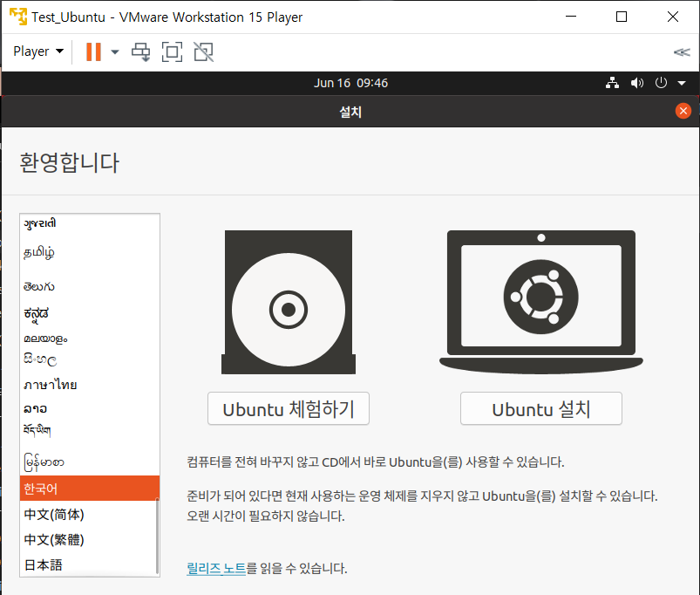
Task: Expand the system menu arrow
Action: pos(682,83)
